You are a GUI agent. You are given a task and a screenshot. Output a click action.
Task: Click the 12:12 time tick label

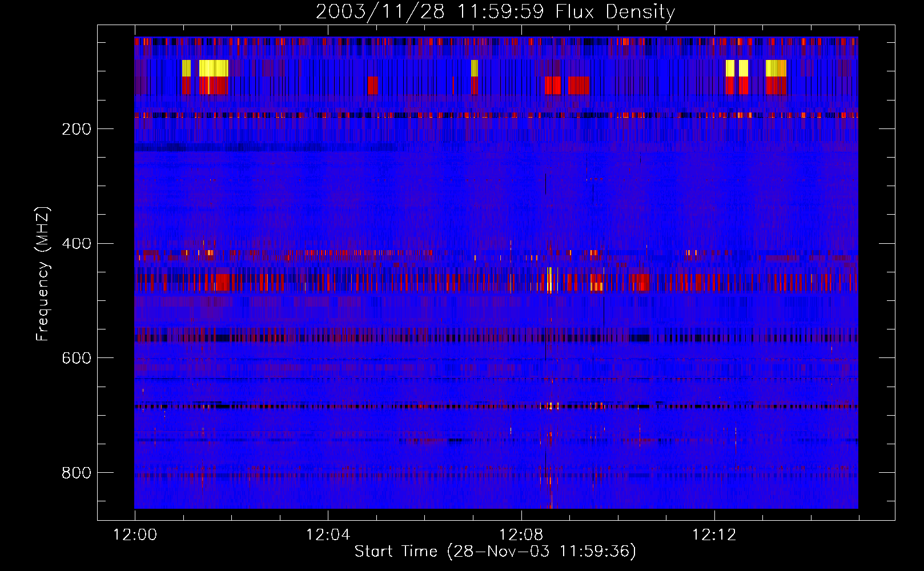click(714, 535)
